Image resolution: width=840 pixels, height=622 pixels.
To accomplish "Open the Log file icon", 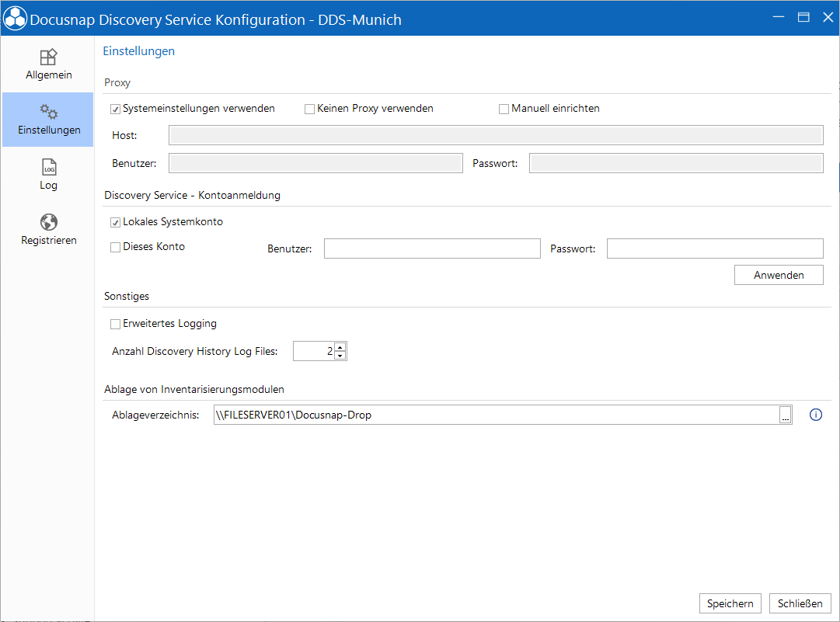I will (49, 167).
